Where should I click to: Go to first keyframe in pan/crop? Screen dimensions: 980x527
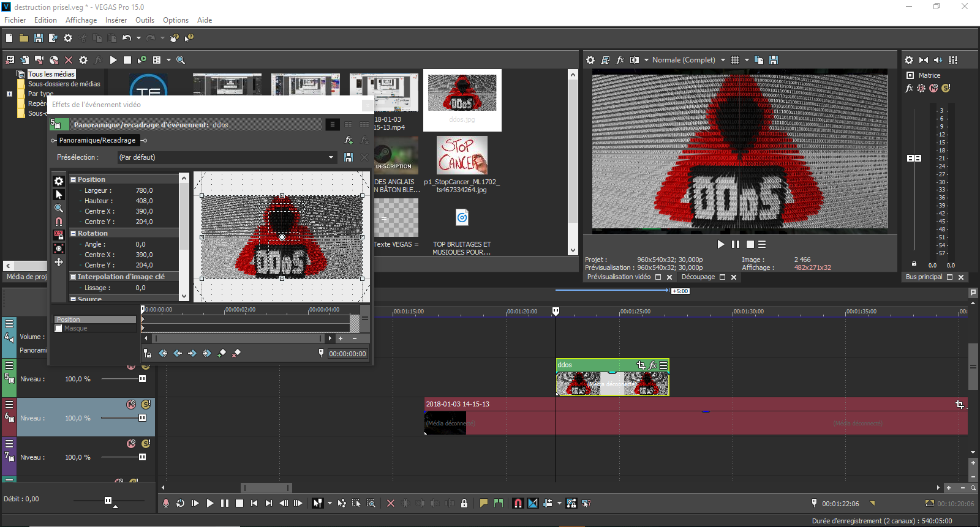(x=163, y=353)
